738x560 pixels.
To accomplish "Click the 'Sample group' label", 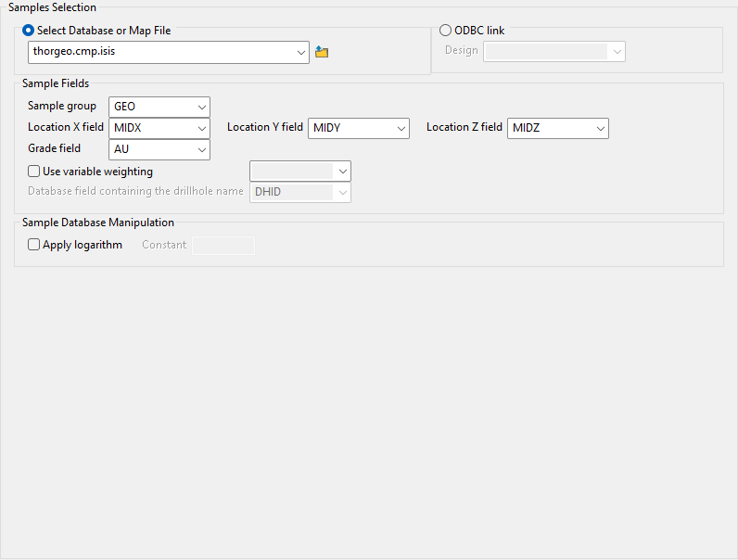I will [x=62, y=106].
